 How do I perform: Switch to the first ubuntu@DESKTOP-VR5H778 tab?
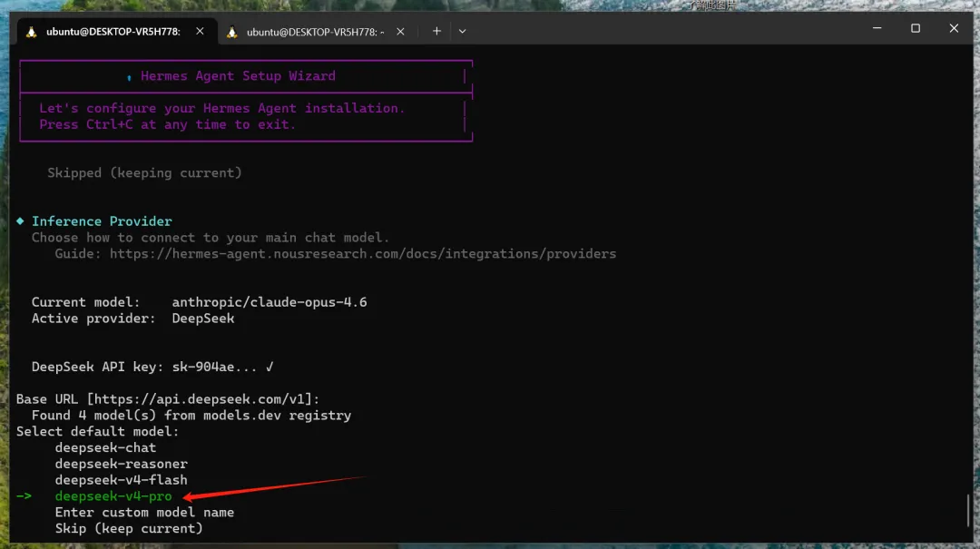click(113, 31)
